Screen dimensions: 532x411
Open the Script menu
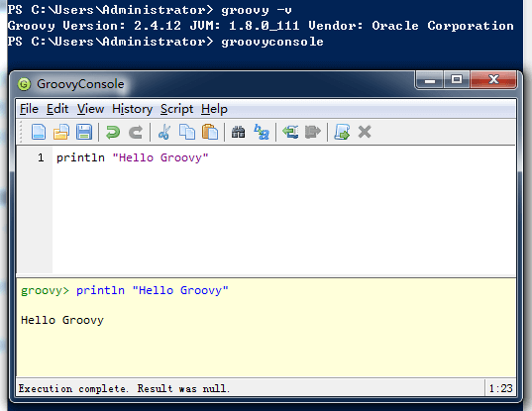(176, 109)
